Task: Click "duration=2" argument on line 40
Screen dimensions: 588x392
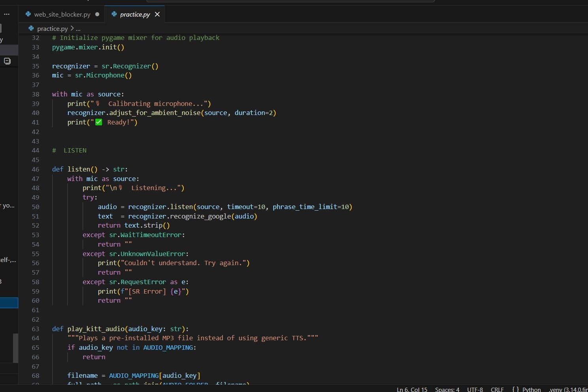Action: (253, 113)
